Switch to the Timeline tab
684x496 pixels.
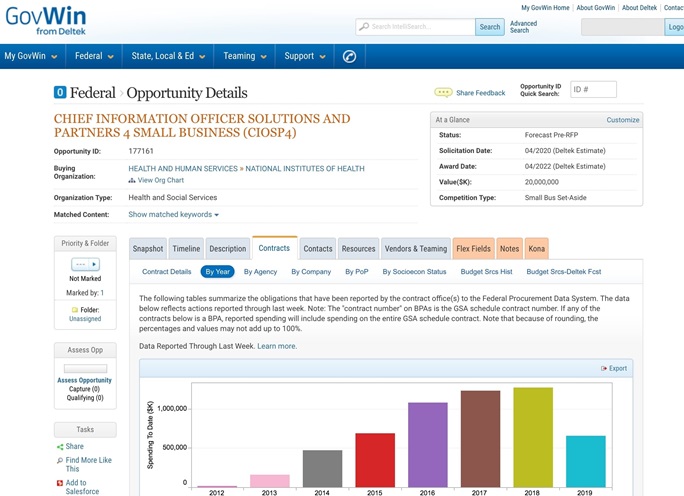tap(186, 249)
